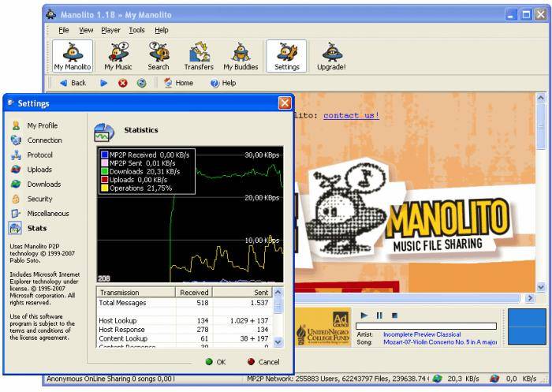The height and width of the screenshot is (392, 552).
Task: Click the player Play button
Action: tap(364, 315)
